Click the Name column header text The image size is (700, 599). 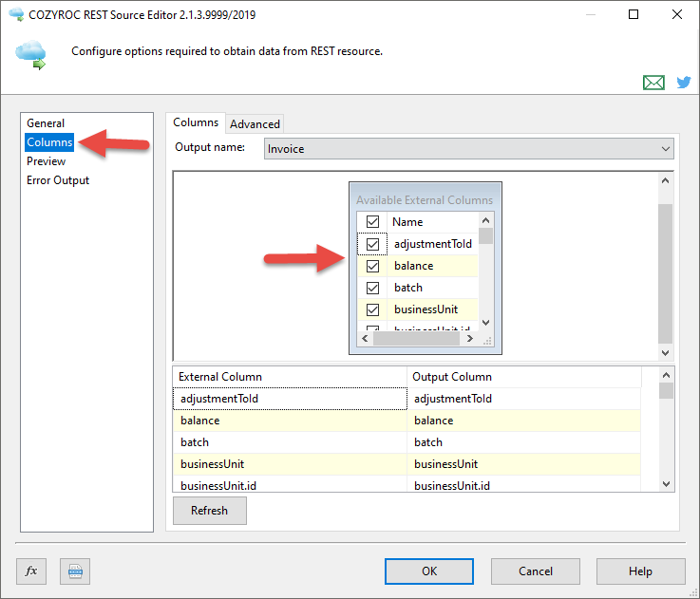click(407, 222)
